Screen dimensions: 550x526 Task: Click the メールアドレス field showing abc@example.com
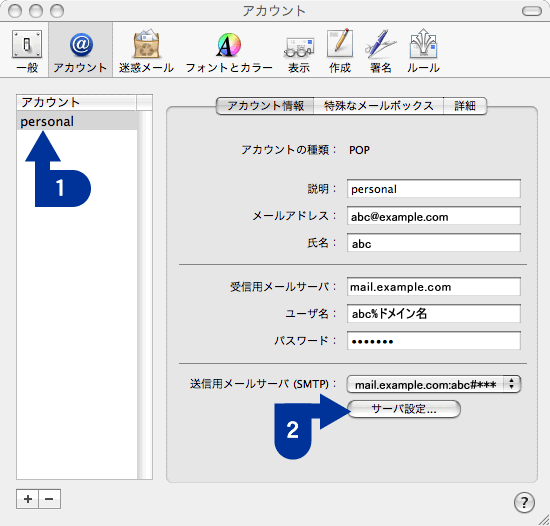(x=434, y=216)
